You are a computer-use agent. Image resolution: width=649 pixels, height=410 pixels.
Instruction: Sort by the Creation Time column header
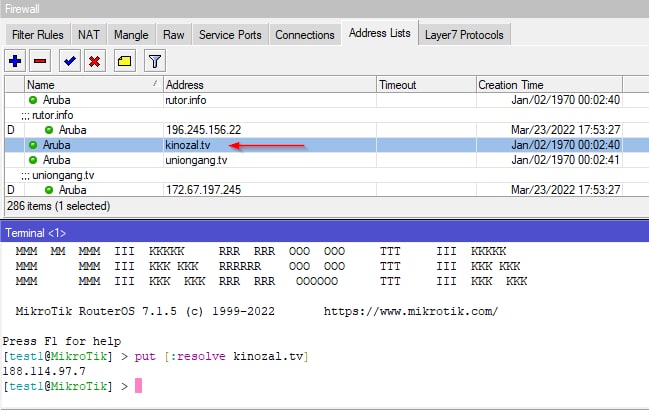[x=549, y=85]
